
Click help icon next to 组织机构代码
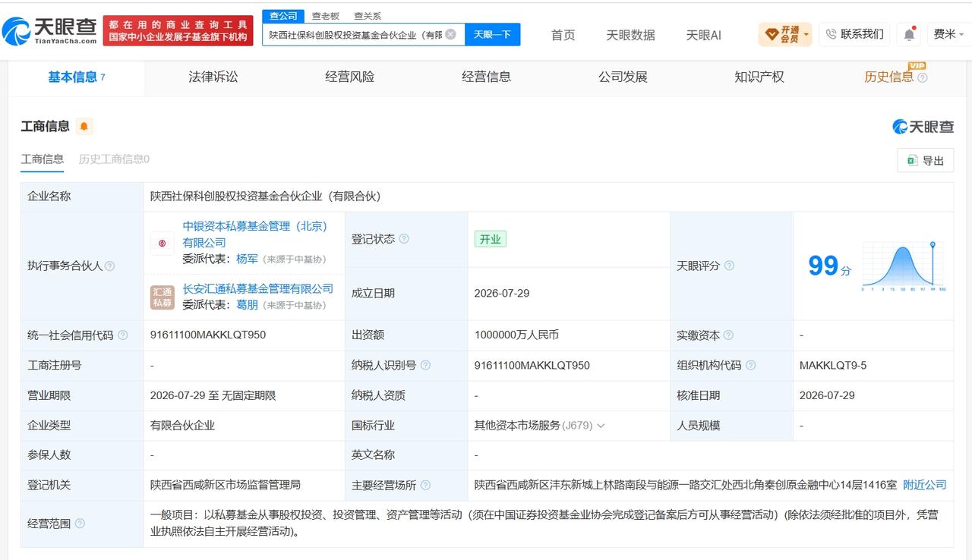750,366
